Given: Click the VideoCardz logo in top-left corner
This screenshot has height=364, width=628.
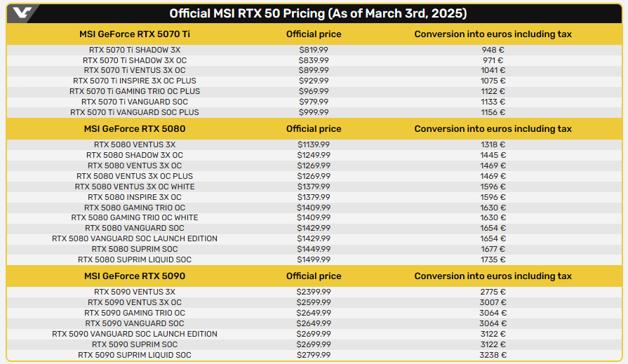Looking at the screenshot, I should [21, 13].
